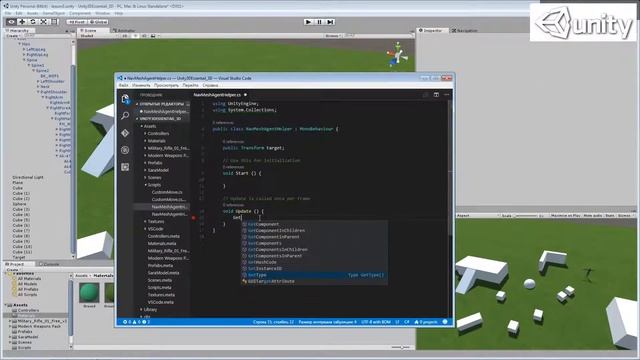This screenshot has height=360, width=640.
Task: Select GetInstanceID suggestion
Action: coord(314,269)
